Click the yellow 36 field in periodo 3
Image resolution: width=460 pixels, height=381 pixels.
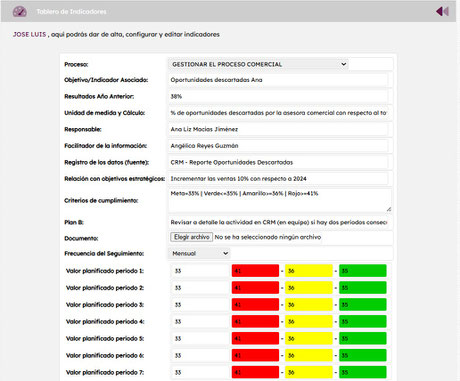(x=309, y=305)
